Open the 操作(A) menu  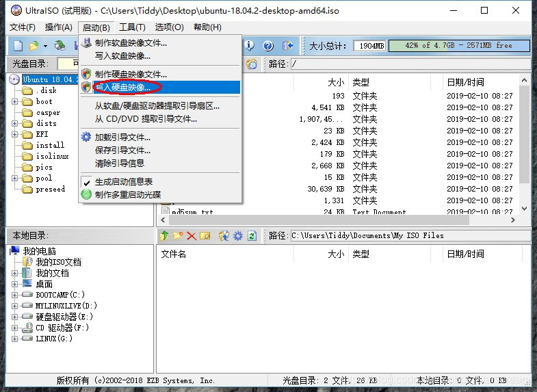point(59,27)
